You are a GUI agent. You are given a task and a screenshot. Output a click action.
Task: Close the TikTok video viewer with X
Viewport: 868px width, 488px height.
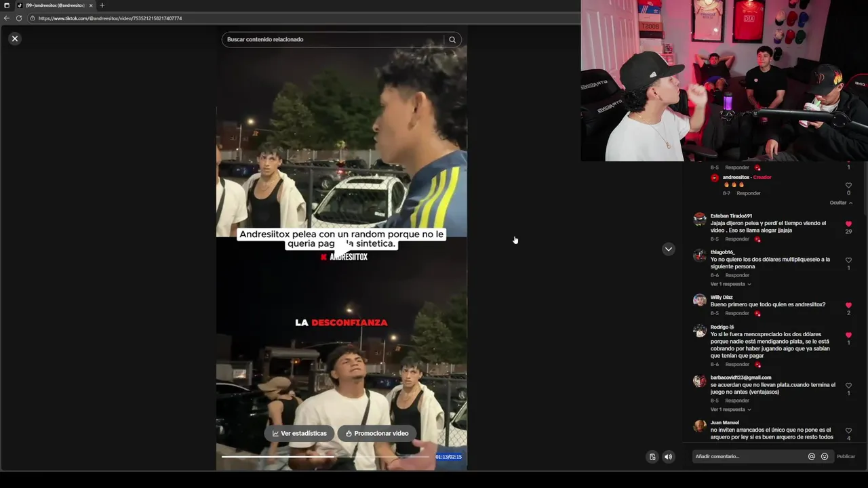click(14, 39)
